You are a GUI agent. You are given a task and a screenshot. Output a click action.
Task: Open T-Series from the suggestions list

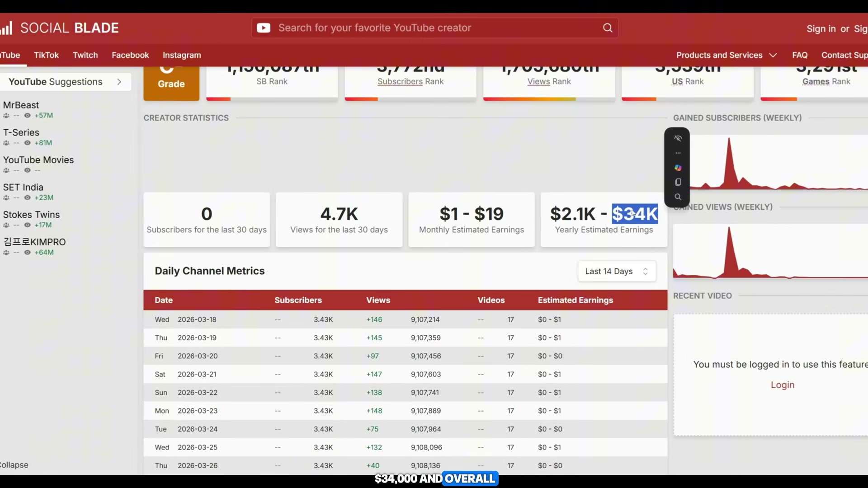[21, 132]
